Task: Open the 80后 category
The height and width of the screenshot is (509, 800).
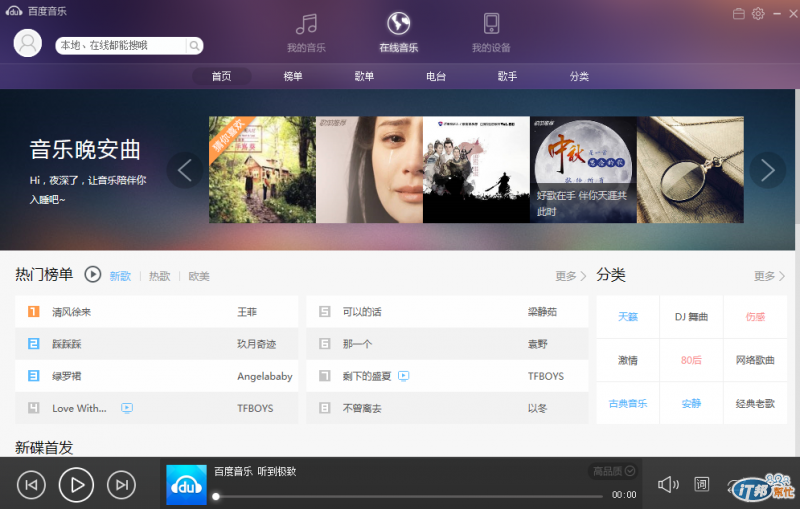Action: tap(691, 360)
